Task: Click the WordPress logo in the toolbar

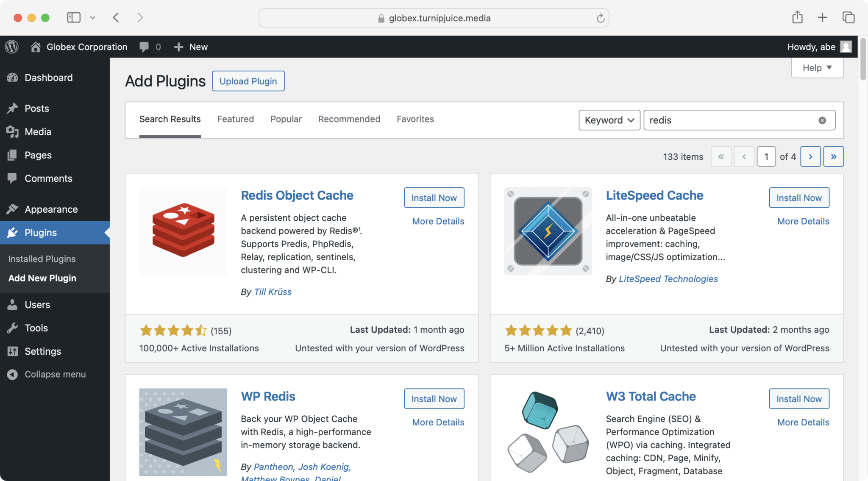Action: point(11,47)
